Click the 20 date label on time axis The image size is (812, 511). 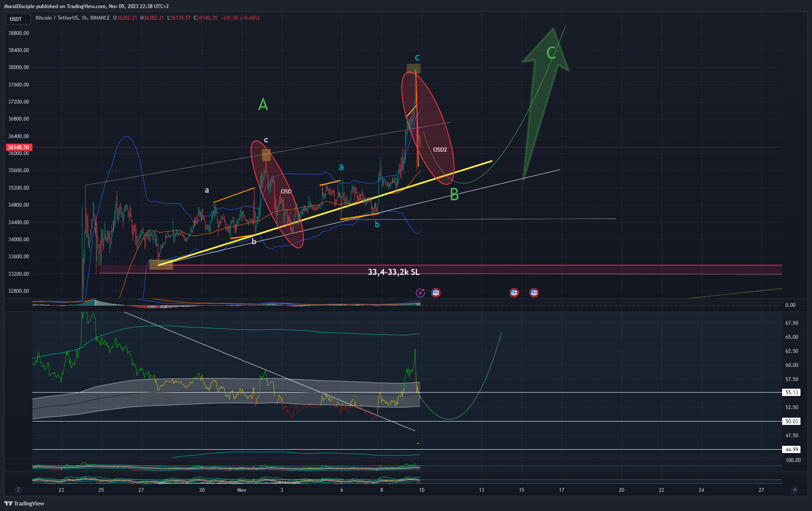point(621,490)
